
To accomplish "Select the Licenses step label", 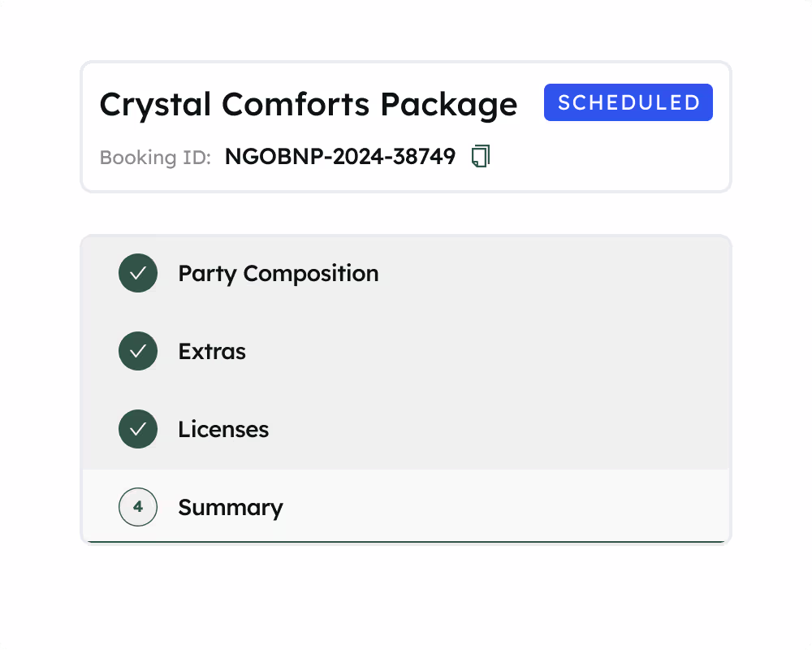I will [x=223, y=429].
